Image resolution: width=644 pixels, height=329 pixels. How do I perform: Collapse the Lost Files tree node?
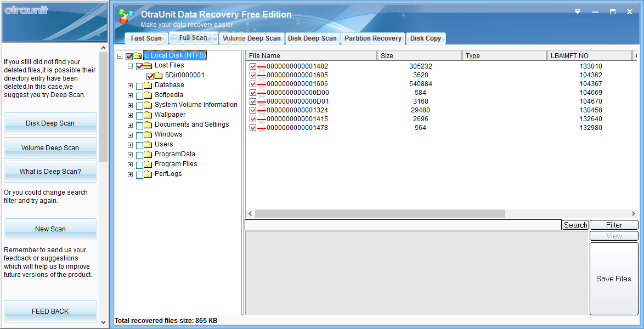[130, 66]
